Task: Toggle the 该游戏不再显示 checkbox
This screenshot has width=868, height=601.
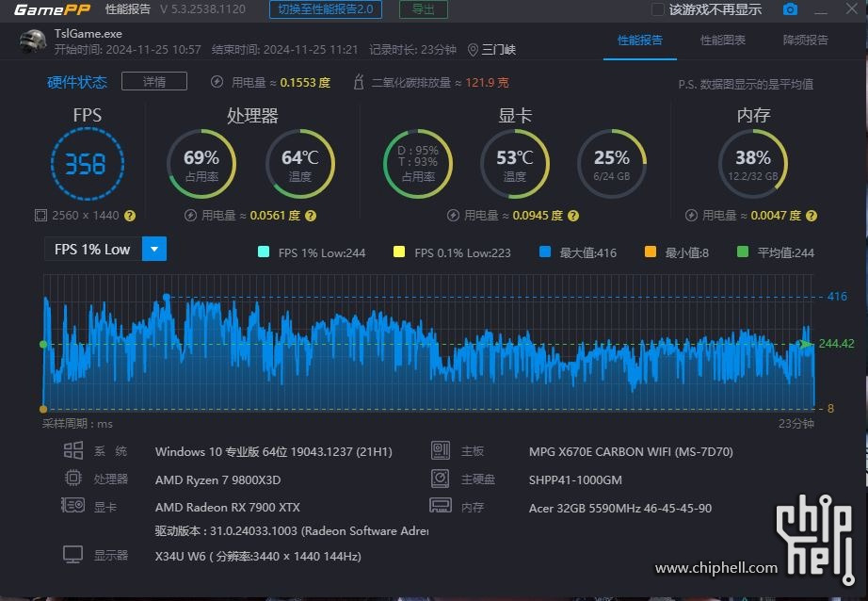Action: [658, 9]
